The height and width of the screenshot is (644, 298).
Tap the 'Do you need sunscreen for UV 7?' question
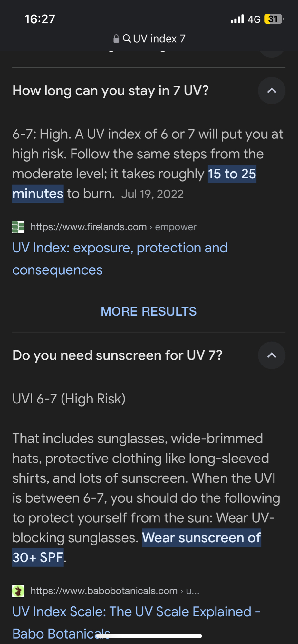(x=117, y=355)
